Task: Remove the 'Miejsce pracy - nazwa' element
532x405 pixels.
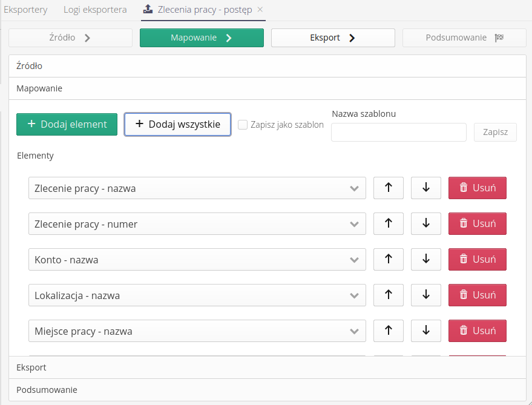Action: tap(477, 331)
